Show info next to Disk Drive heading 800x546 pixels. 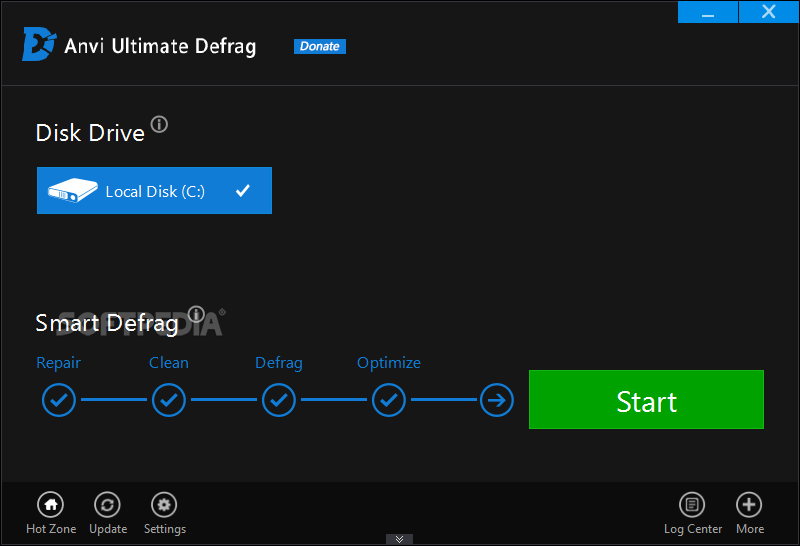tap(159, 124)
